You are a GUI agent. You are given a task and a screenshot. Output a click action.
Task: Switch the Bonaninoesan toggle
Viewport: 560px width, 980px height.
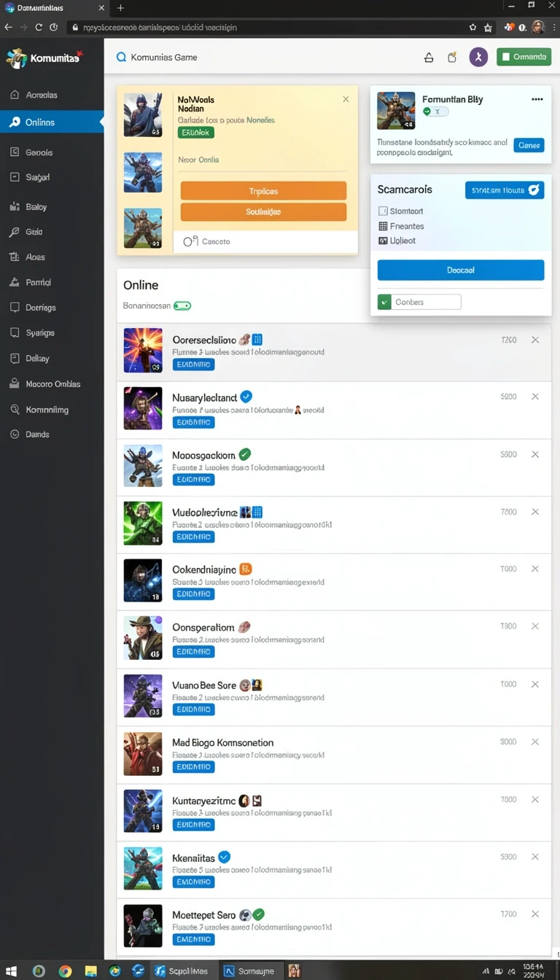[x=182, y=306]
